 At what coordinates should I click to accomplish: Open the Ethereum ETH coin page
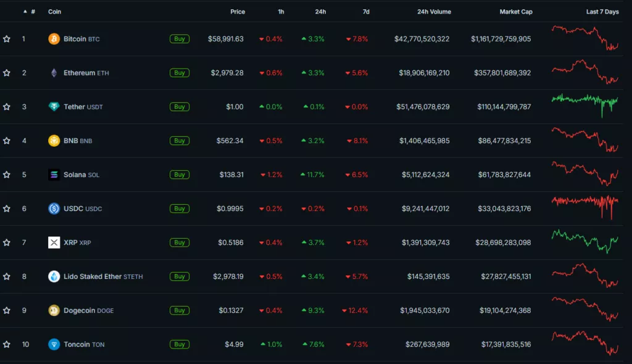86,73
